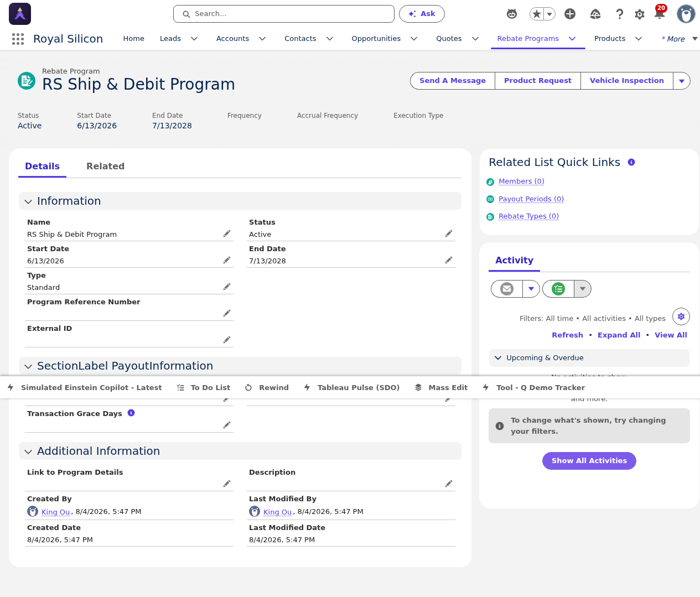The image size is (700, 597).
Task: Edit the Start Date pencil icon
Action: tap(227, 261)
